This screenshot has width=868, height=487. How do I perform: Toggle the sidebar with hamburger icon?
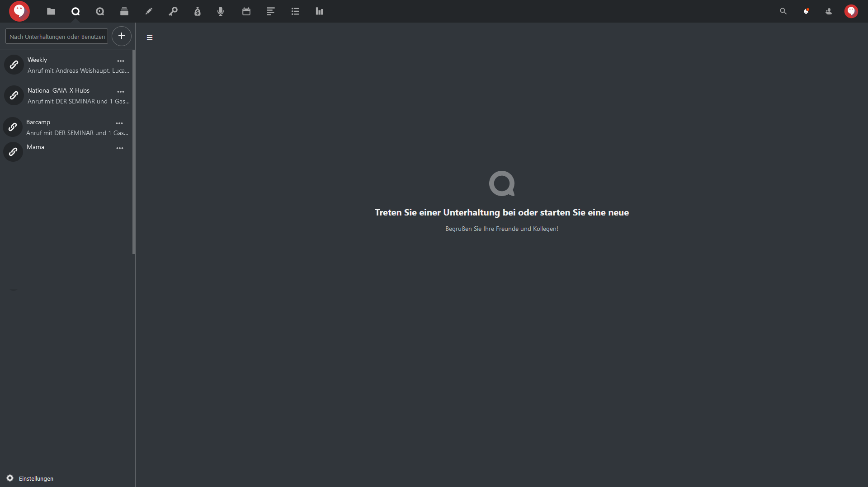point(150,37)
